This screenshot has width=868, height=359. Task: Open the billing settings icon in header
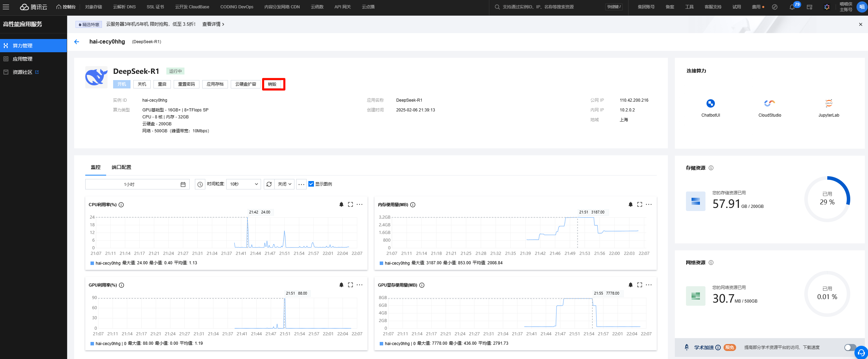pyautogui.click(x=810, y=7)
